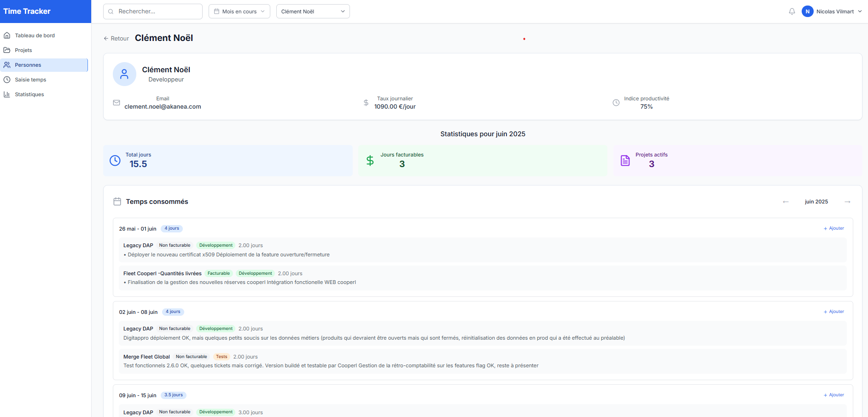868x417 pixels.
Task: Click the Developpeur role label
Action: tap(166, 80)
